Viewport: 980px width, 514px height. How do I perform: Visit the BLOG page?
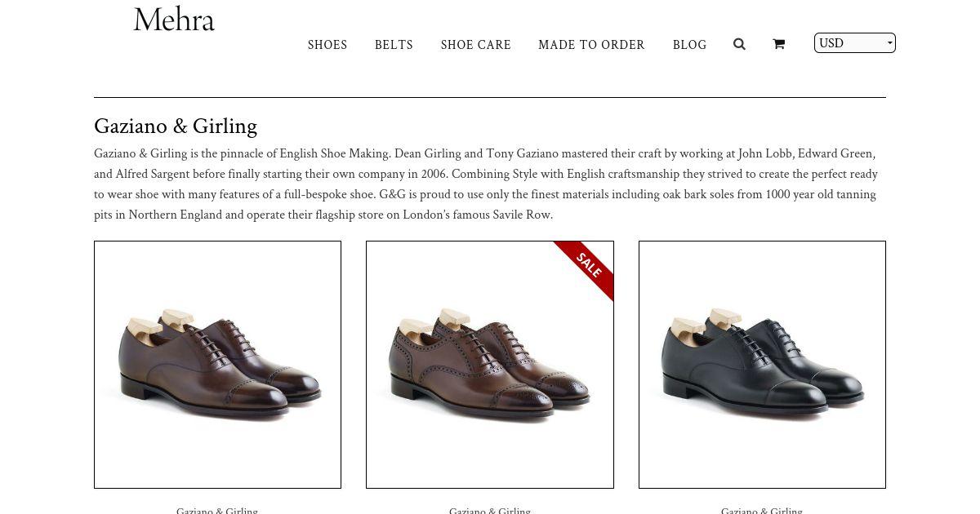click(x=689, y=45)
